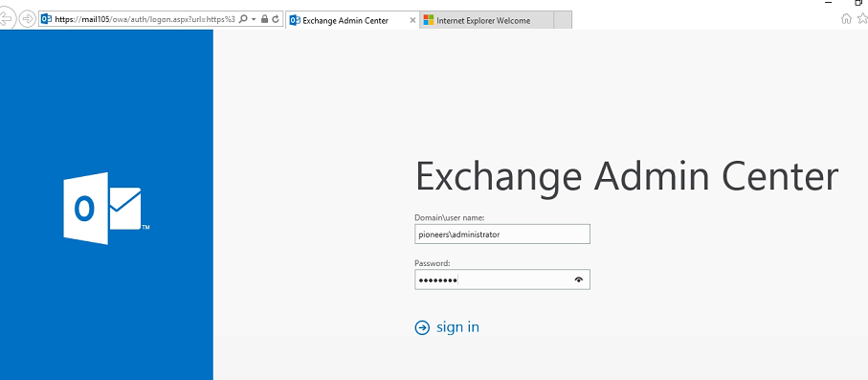
Task: Close the Exchange Admin Center tab
Action: [x=412, y=20]
